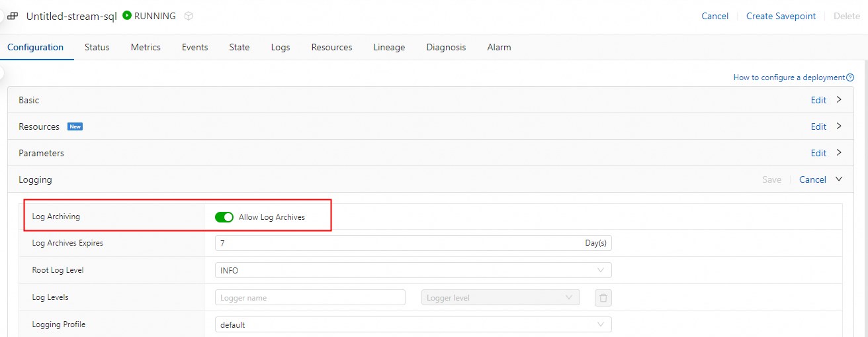Click the Basic section heading

coord(28,100)
